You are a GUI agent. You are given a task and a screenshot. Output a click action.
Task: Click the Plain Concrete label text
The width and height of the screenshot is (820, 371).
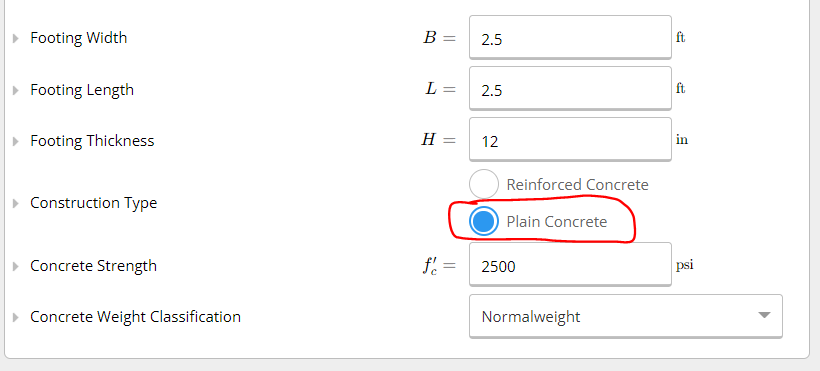556,222
